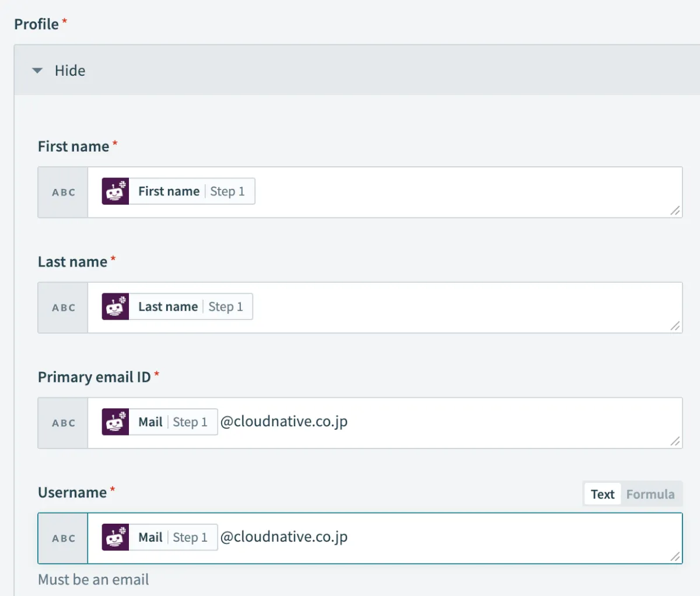
Task: Click the bot icon in Last name pill
Action: (115, 307)
